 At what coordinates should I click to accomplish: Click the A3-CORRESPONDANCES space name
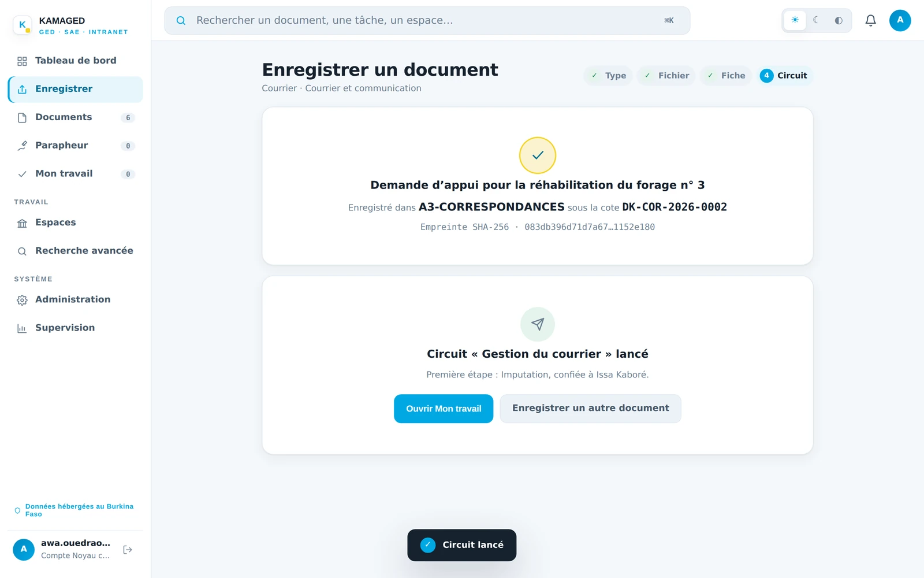491,207
